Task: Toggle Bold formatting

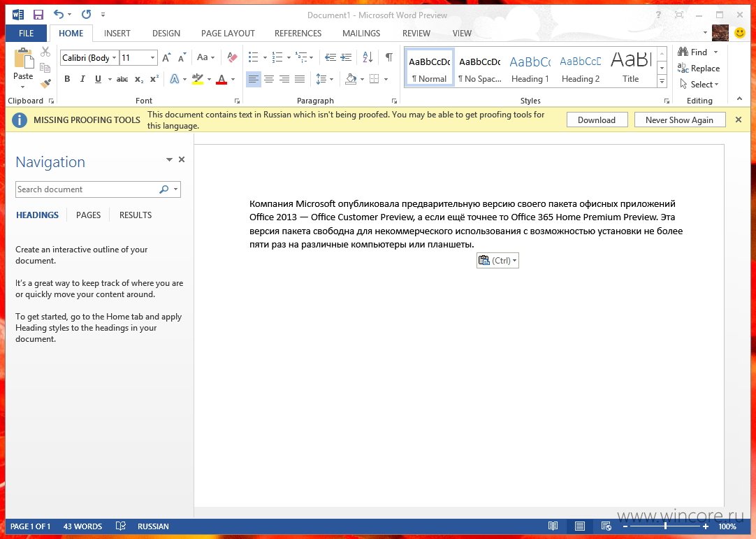Action: point(67,79)
